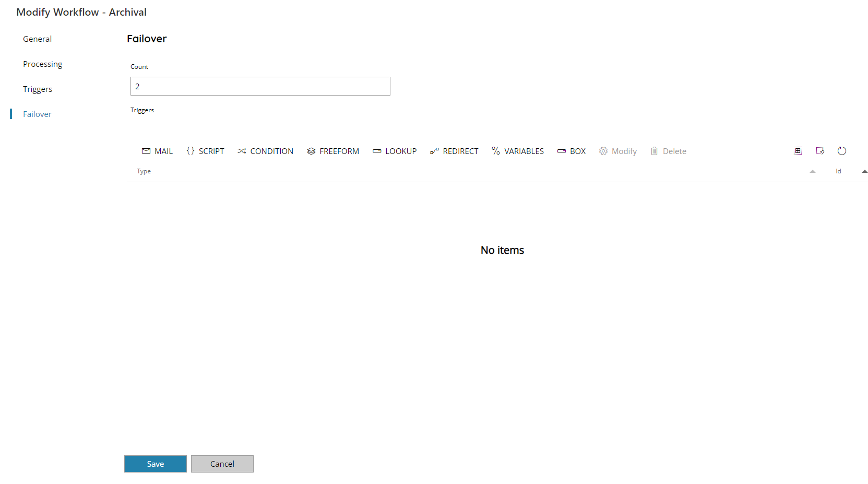
Task: Switch to the General section
Action: coord(37,39)
